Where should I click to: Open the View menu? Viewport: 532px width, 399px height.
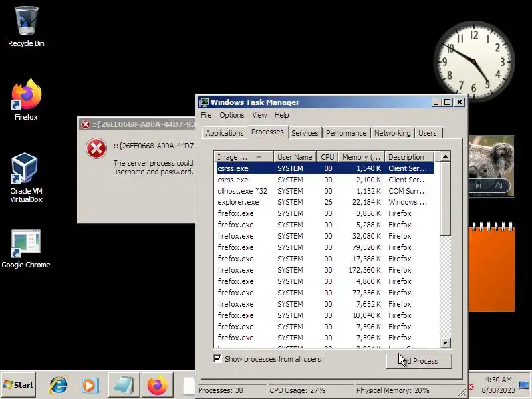[259, 115]
